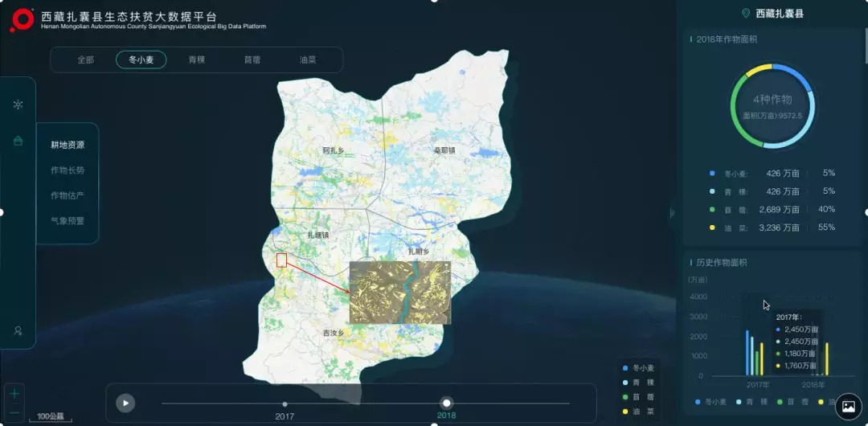This screenshot has width=868, height=426.
Task: Jump to 2017 on the timeline
Action: tap(285, 403)
